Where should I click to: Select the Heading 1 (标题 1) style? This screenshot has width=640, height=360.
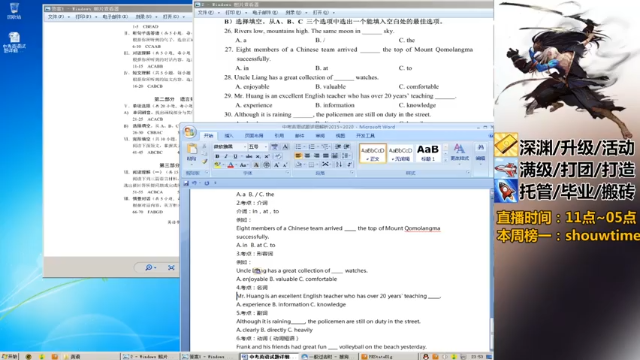tap(428, 153)
